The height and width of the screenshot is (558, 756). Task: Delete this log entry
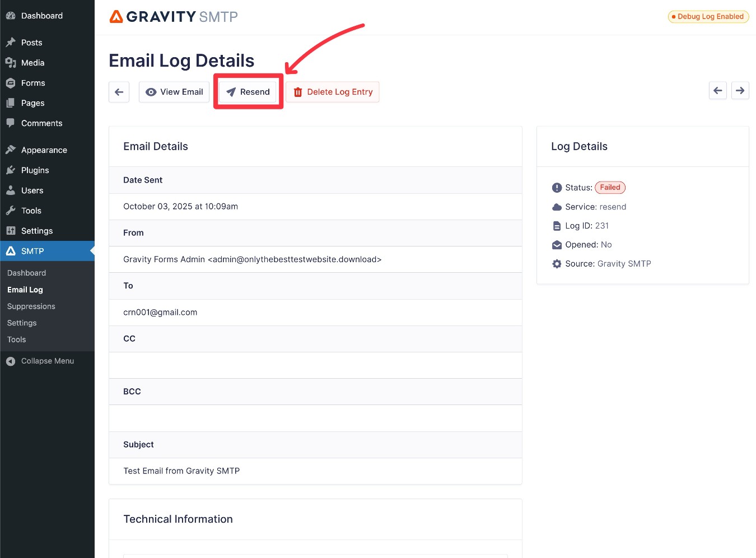(333, 91)
